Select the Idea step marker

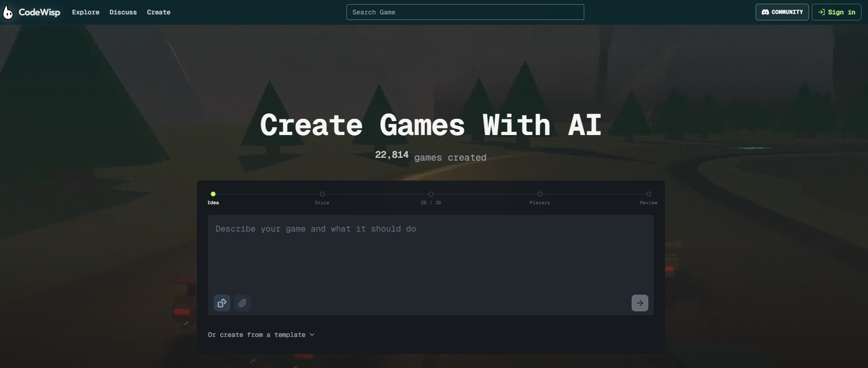[213, 194]
